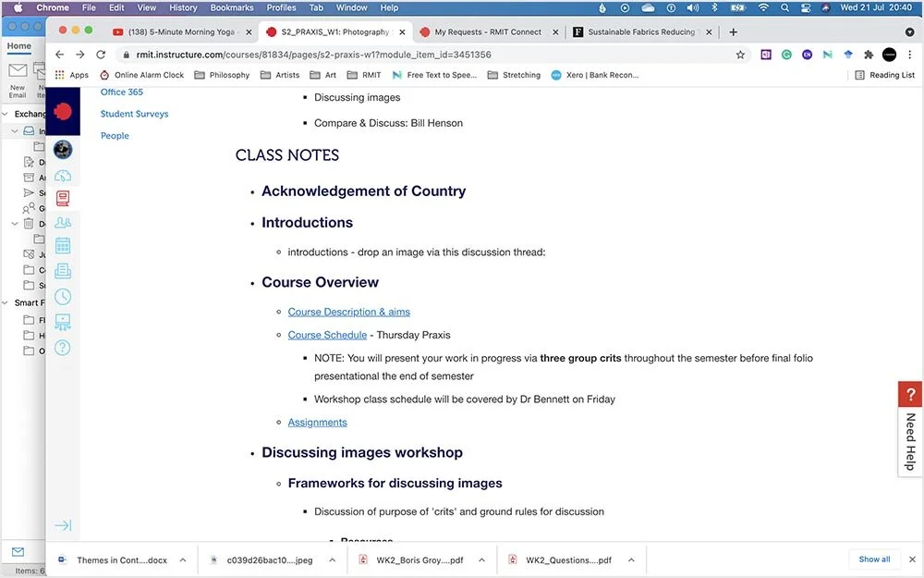The image size is (924, 578).
Task: Open the Canvas Courses icon
Action: tap(63, 198)
